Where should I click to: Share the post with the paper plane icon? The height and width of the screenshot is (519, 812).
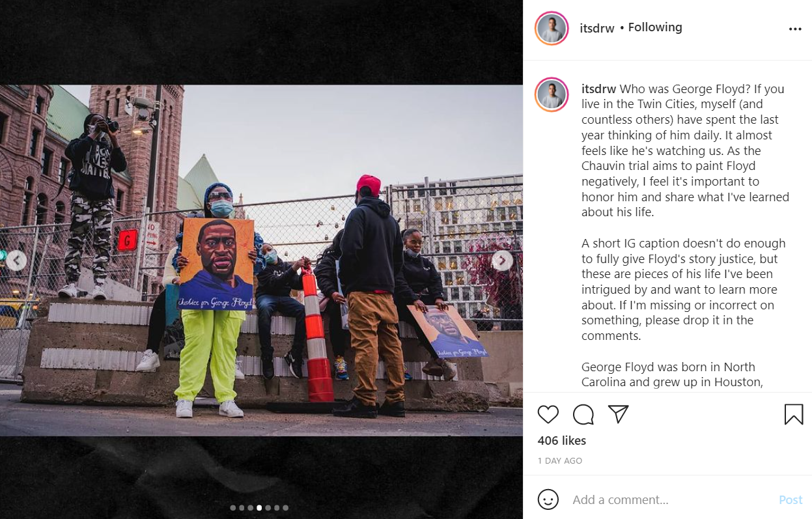pos(618,415)
